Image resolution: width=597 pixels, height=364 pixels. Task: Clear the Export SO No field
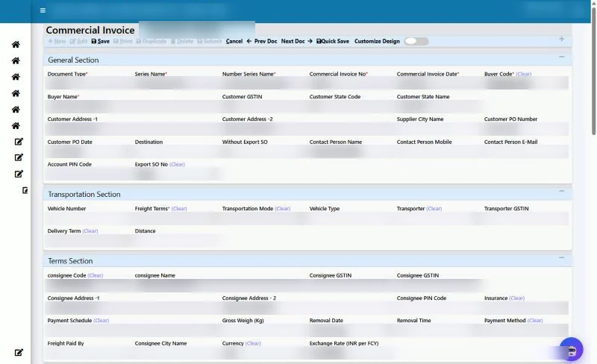click(177, 164)
